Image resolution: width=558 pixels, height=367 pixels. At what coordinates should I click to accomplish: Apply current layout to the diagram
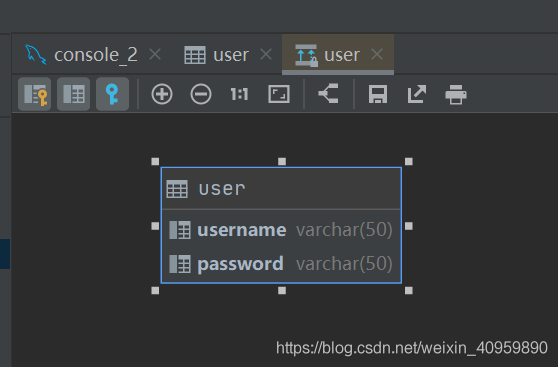[328, 94]
